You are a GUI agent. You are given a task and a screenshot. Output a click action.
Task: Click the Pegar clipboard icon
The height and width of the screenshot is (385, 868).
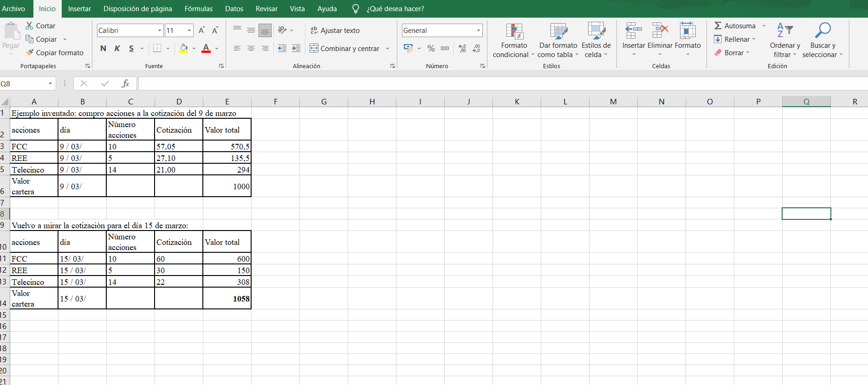[x=11, y=32]
